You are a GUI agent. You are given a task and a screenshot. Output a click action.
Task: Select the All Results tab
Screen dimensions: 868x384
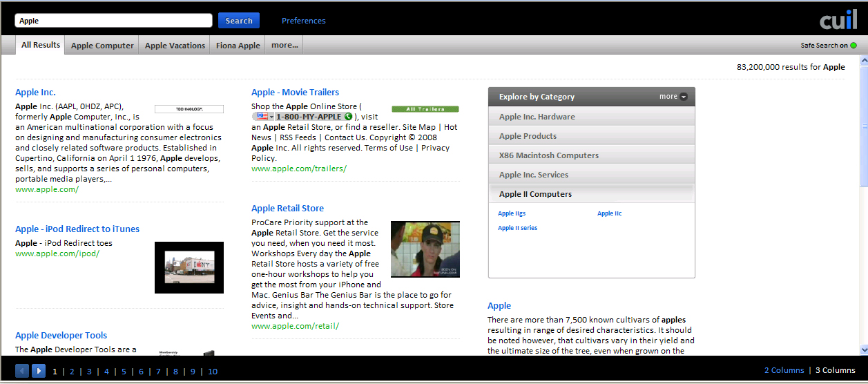coord(41,45)
